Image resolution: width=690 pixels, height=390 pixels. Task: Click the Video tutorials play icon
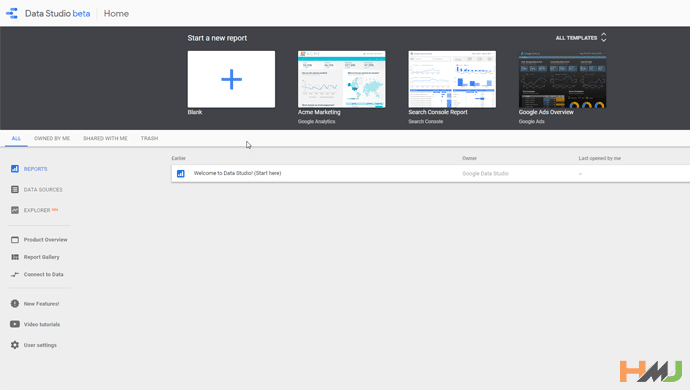[x=15, y=324]
